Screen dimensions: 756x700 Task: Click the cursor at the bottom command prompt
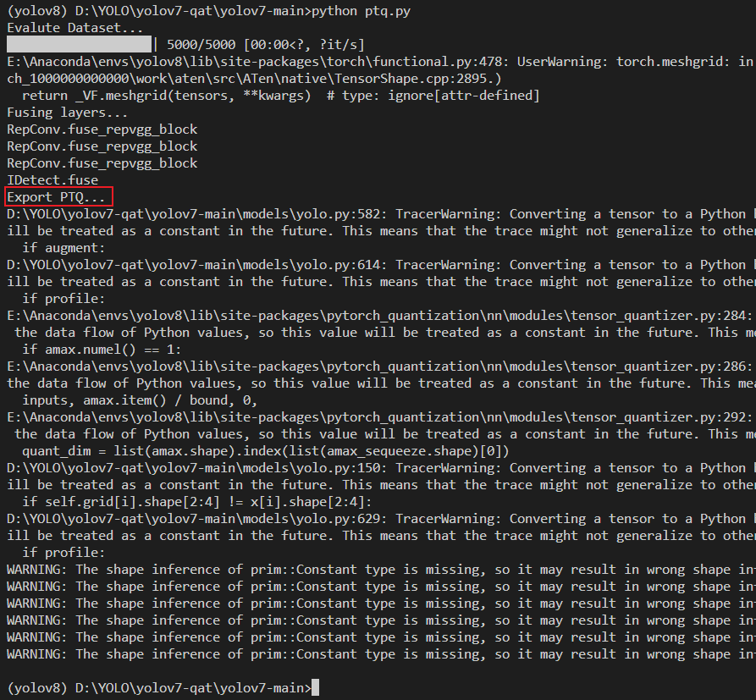coord(315,687)
